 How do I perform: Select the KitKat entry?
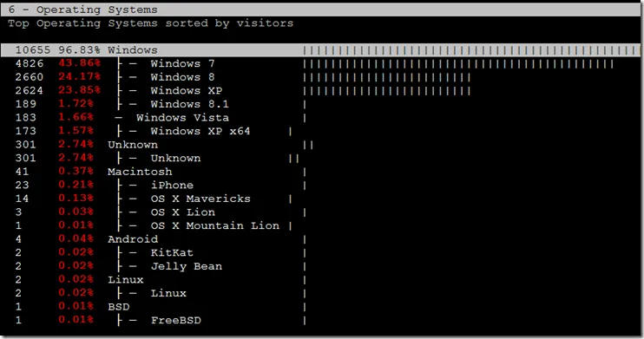pyautogui.click(x=172, y=253)
